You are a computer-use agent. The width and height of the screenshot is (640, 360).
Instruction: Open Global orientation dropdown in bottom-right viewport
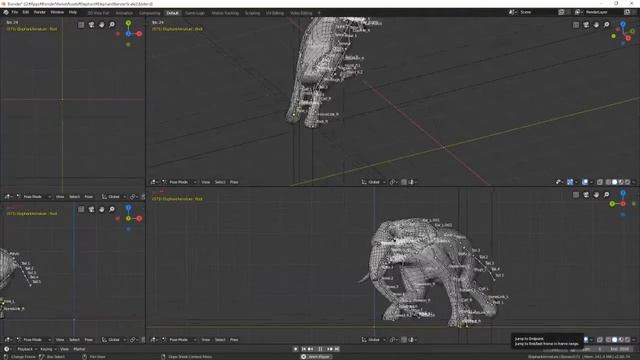click(x=373, y=340)
